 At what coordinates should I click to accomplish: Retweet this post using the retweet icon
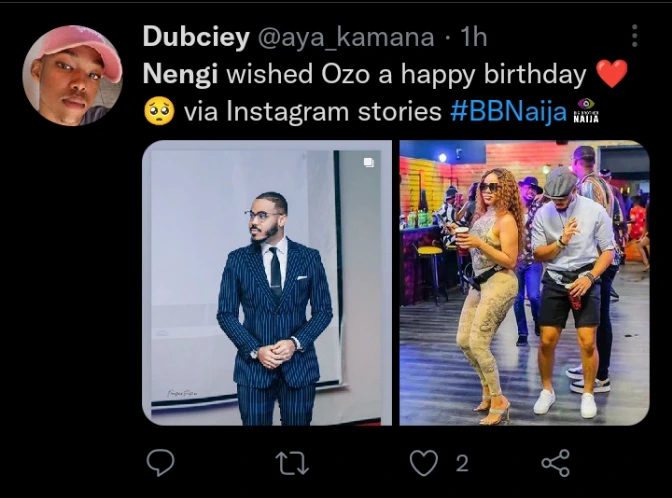point(291,462)
